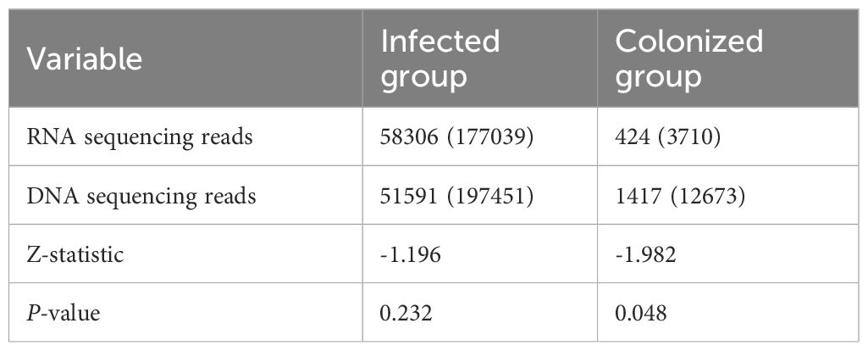Select the Colonized group header cell
This screenshot has height=351, width=868.
point(728,58)
